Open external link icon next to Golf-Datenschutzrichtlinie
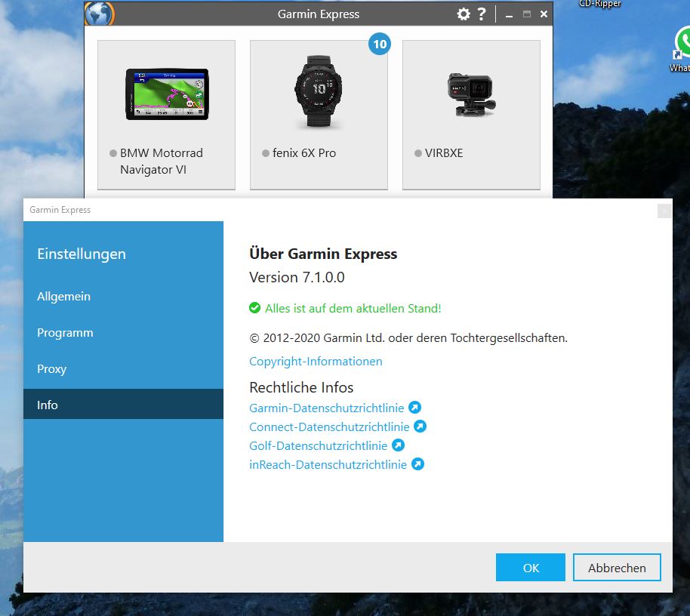This screenshot has height=616, width=690. point(399,445)
